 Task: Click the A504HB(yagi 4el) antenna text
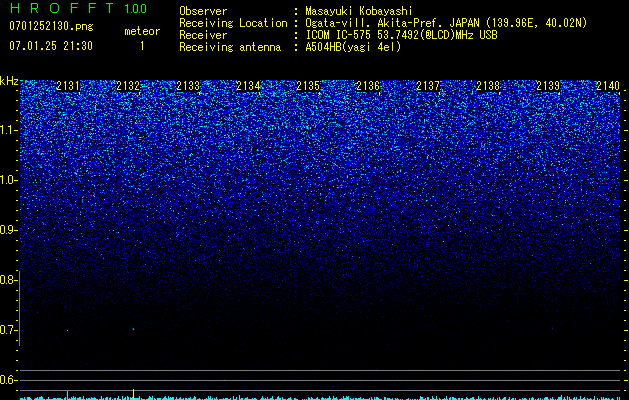(353, 47)
